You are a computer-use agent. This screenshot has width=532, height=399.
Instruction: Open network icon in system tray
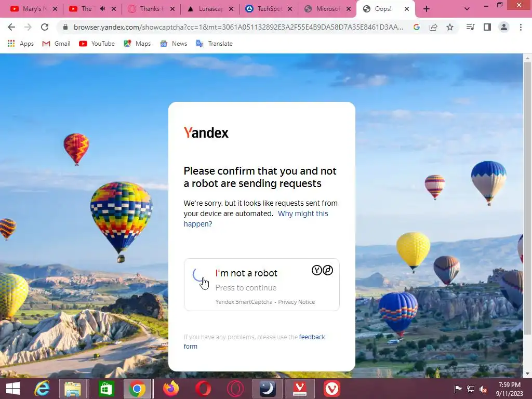pyautogui.click(x=471, y=389)
